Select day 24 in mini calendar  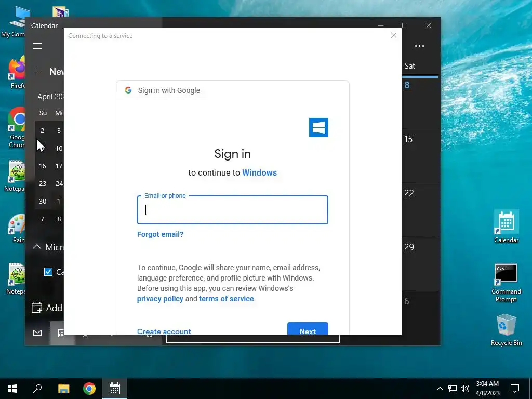(59, 183)
